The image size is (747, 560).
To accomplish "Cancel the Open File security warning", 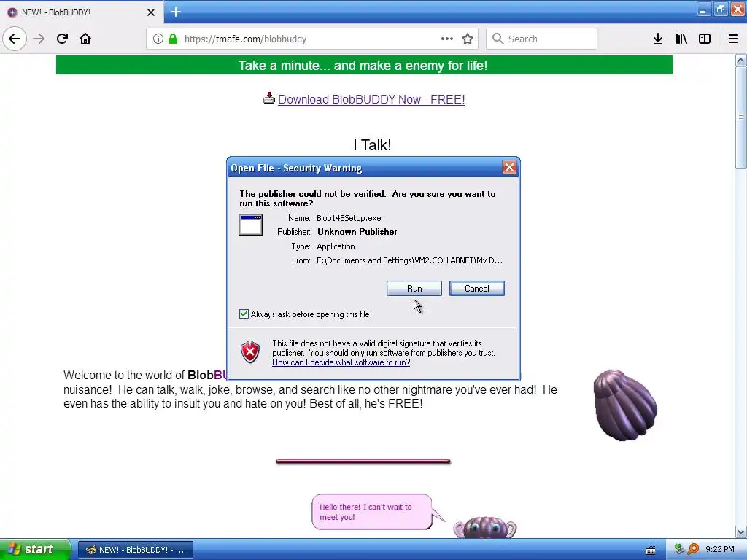I will (x=476, y=288).
